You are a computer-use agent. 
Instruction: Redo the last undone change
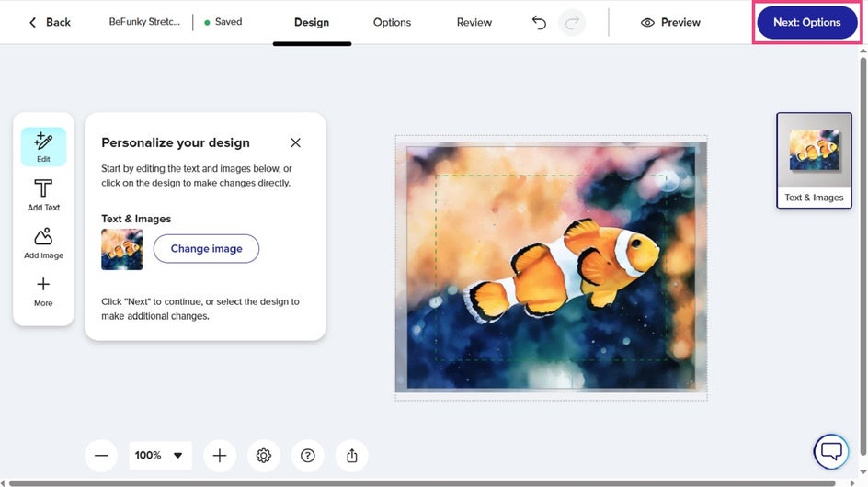572,22
